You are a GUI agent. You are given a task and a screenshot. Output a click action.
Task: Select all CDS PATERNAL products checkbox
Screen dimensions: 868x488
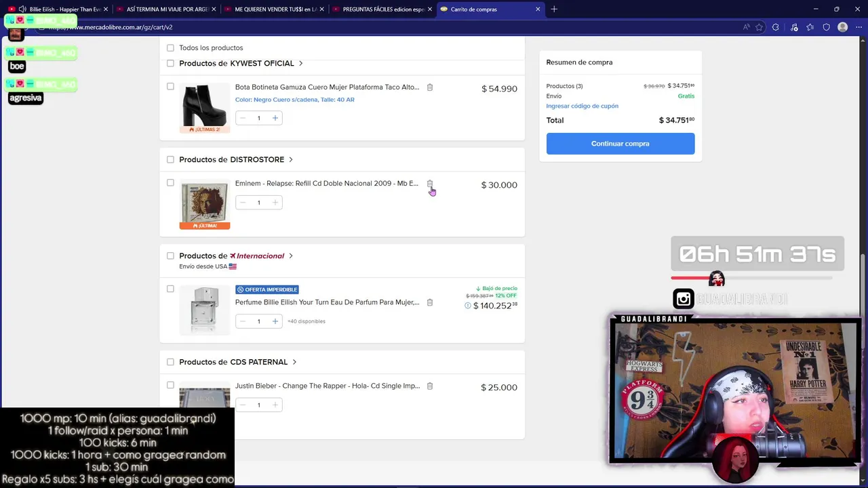click(170, 362)
